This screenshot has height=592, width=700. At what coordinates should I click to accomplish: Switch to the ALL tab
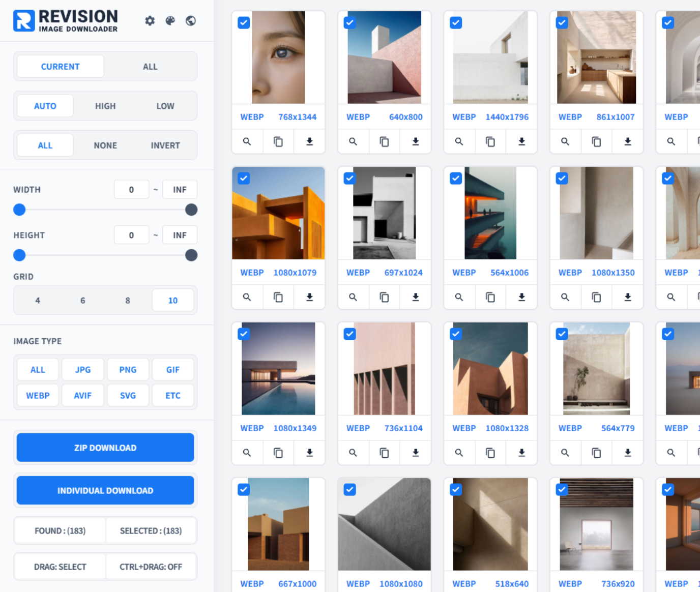150,66
